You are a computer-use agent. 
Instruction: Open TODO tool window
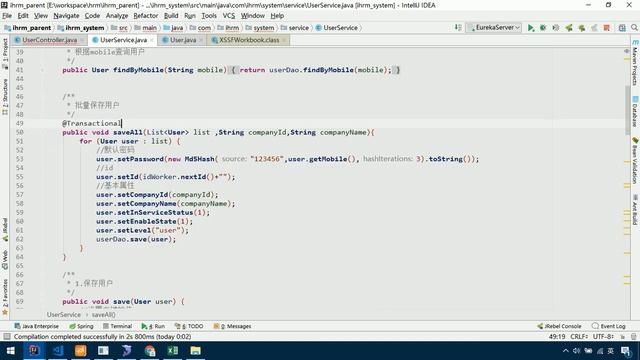coord(189,326)
